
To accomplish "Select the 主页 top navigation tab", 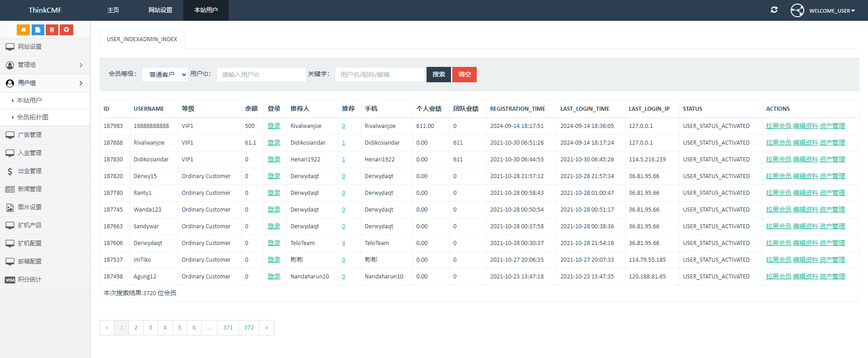I will click(x=113, y=10).
